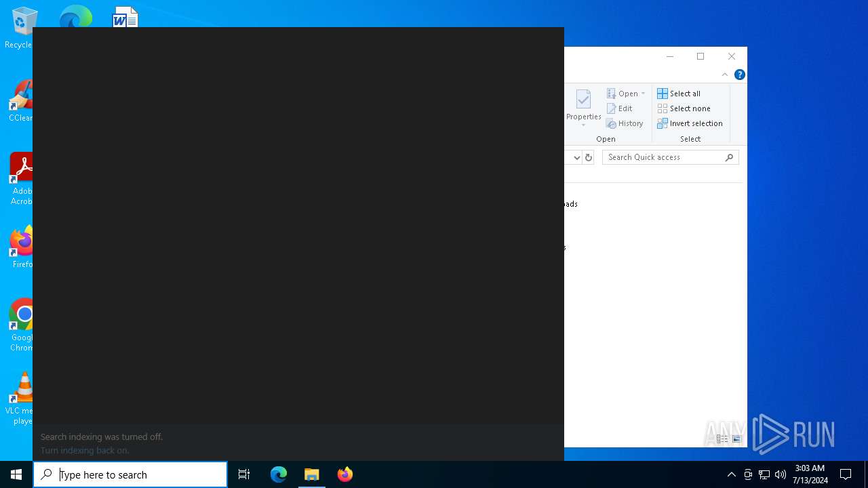The width and height of the screenshot is (868, 488).
Task: Select the Recycle Bin desktop icon
Action: click(x=19, y=28)
